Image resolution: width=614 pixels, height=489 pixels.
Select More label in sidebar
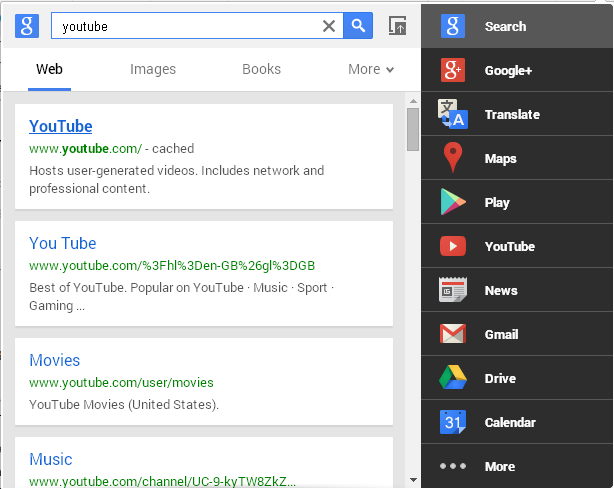500,466
